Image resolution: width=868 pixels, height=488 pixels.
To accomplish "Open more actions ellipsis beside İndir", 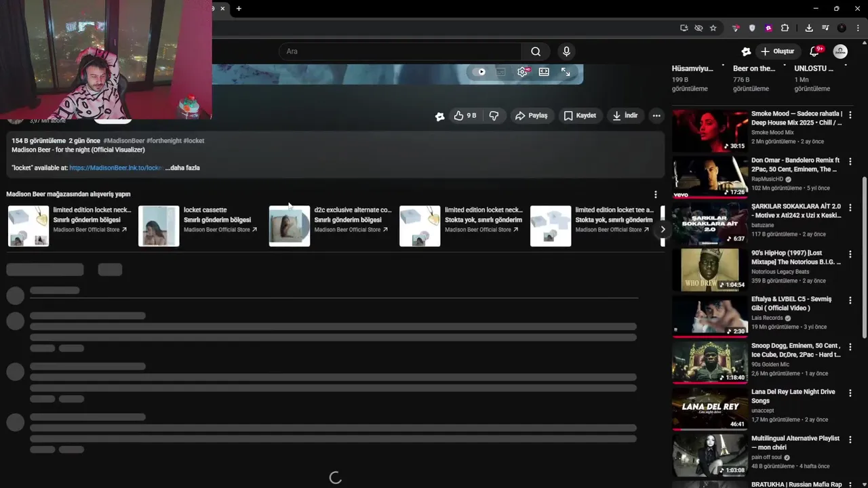I will pos(656,116).
